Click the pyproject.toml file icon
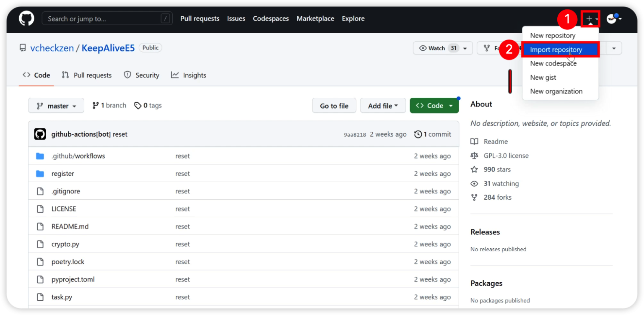The height and width of the screenshot is (315, 644). (40, 279)
